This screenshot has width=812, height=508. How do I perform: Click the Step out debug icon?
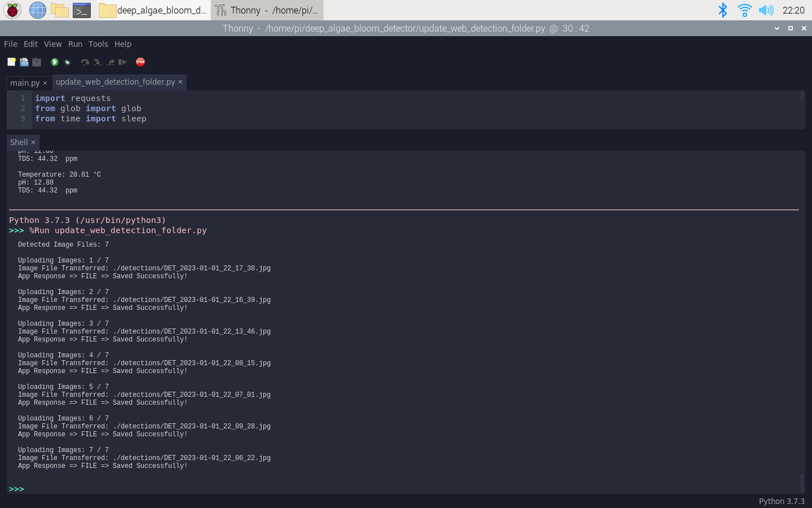[110, 62]
